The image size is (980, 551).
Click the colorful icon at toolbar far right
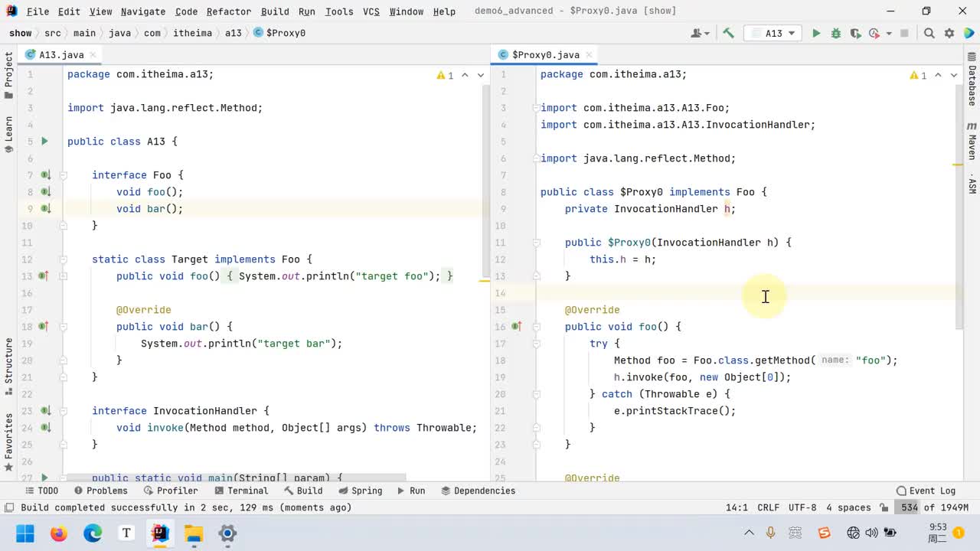tap(969, 33)
